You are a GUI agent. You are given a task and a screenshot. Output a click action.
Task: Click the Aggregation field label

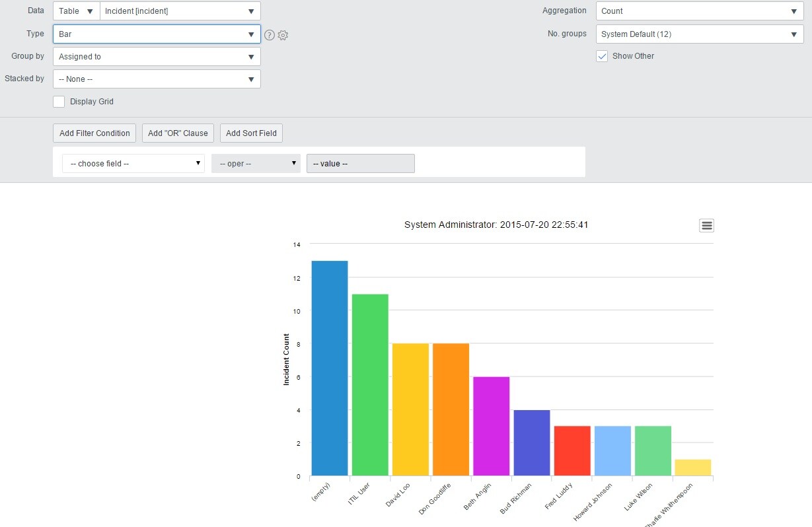564,11
